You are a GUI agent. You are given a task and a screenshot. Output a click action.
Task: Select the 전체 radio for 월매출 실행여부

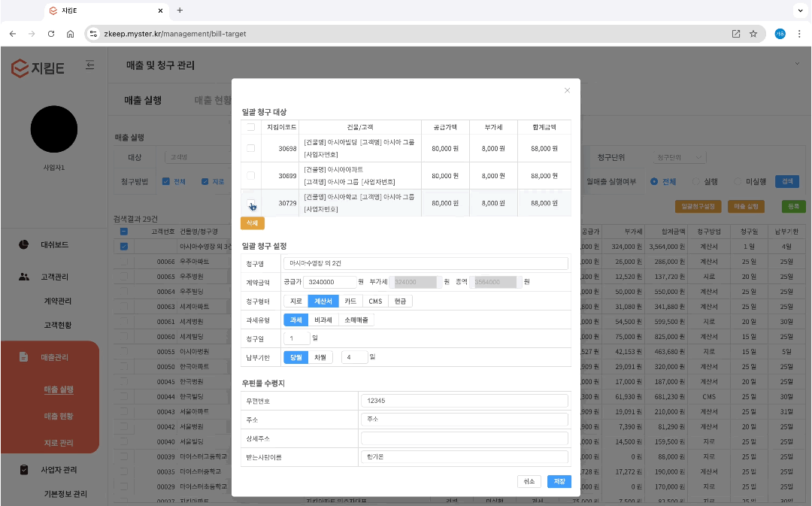click(x=654, y=181)
